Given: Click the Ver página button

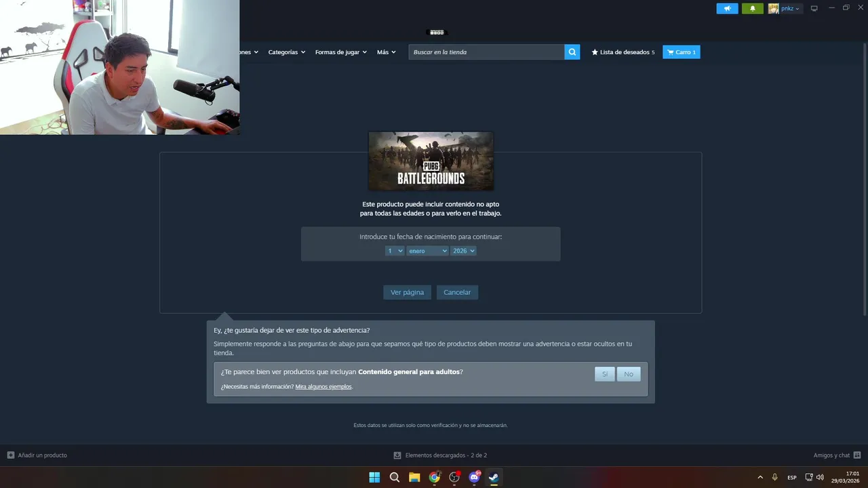Looking at the screenshot, I should coord(407,292).
